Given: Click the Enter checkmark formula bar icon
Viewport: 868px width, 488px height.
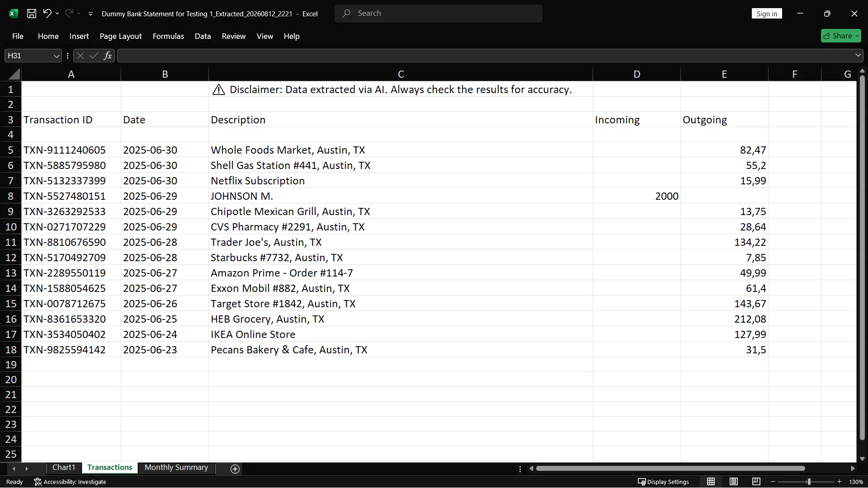Looking at the screenshot, I should [x=94, y=56].
